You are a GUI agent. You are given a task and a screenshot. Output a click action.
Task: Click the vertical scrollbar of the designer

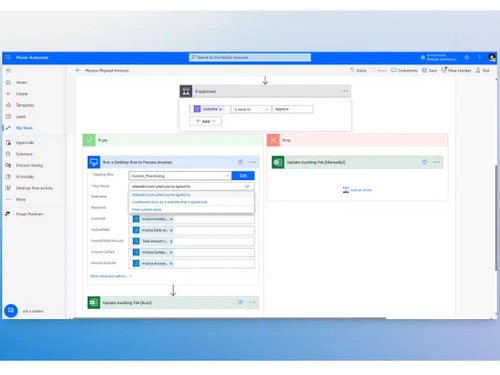[x=496, y=217]
